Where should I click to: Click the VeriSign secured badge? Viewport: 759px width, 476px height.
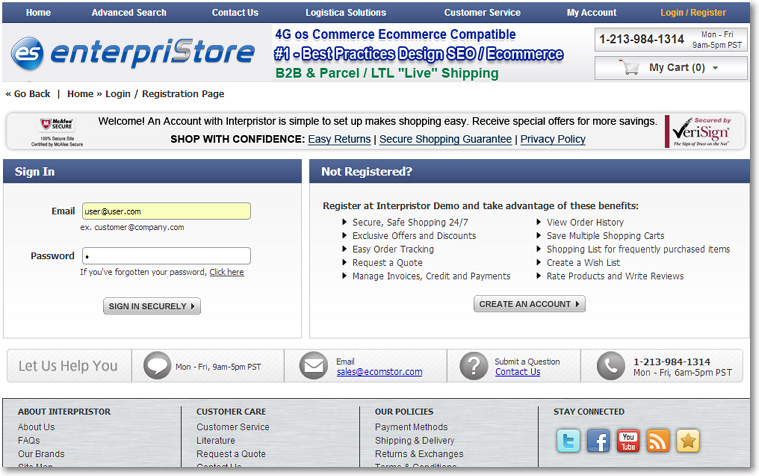[x=700, y=131]
